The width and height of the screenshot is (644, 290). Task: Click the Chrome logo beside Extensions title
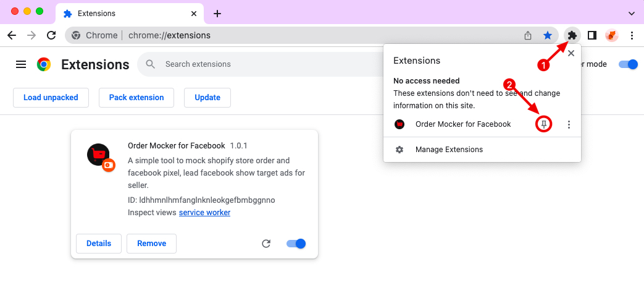pos(44,64)
